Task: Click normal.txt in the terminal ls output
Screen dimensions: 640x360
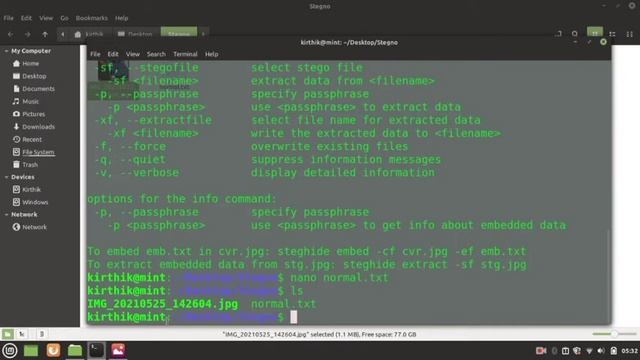Action: [283, 304]
